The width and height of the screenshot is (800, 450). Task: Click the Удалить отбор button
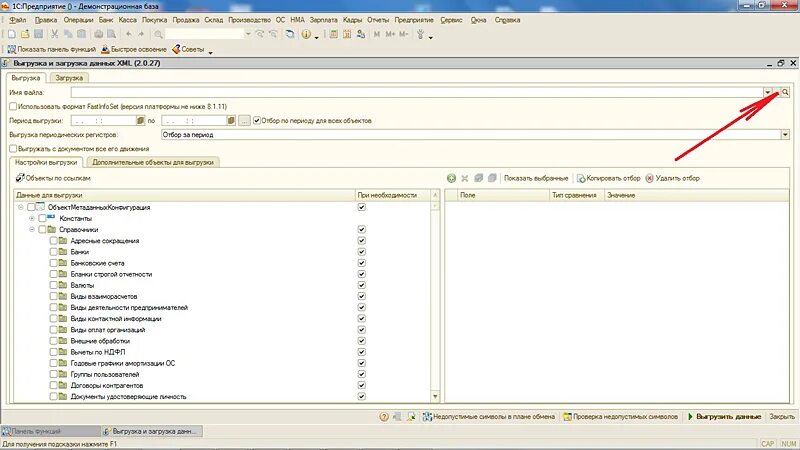click(672, 178)
